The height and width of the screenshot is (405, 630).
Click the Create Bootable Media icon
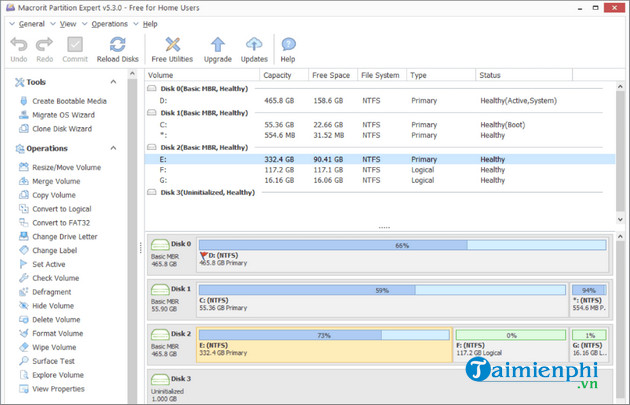[x=24, y=101]
